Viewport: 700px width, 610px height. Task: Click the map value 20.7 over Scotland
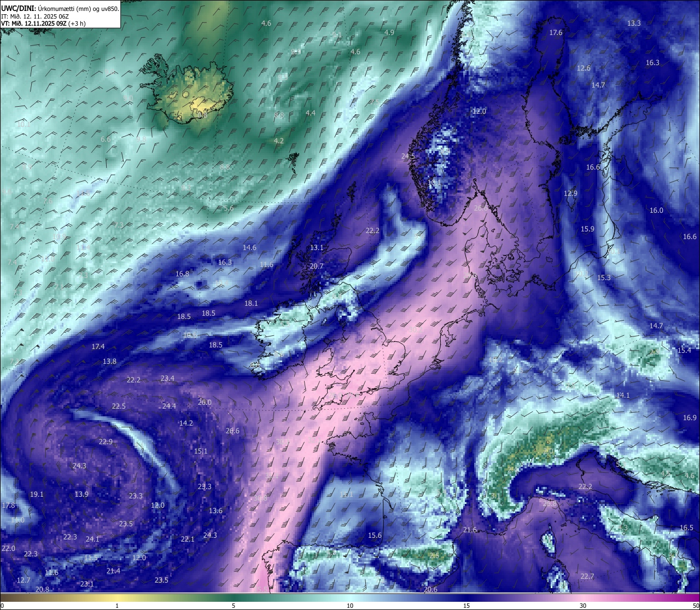[317, 266]
